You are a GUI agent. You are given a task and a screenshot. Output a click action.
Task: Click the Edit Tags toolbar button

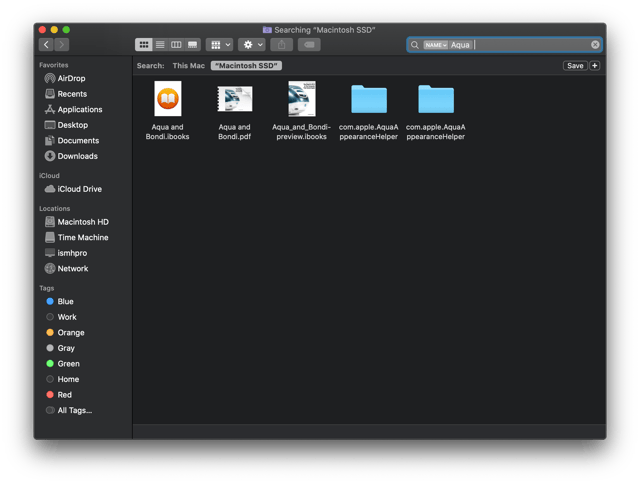click(309, 44)
